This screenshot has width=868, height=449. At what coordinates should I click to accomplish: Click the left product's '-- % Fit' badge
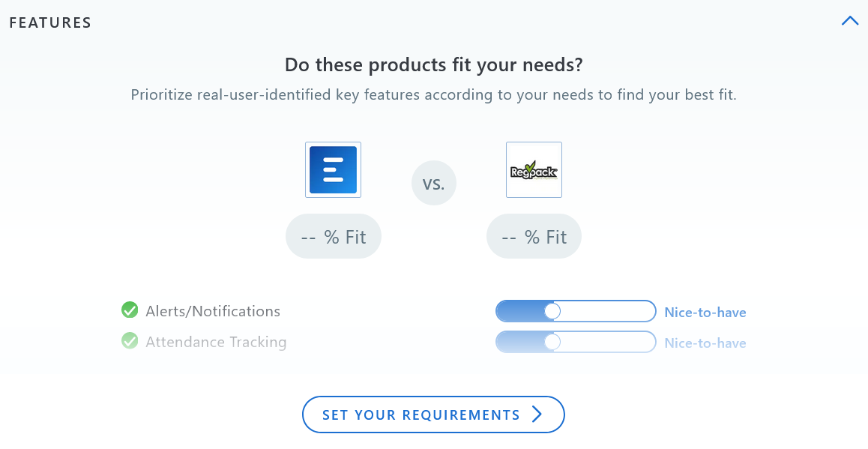point(334,237)
